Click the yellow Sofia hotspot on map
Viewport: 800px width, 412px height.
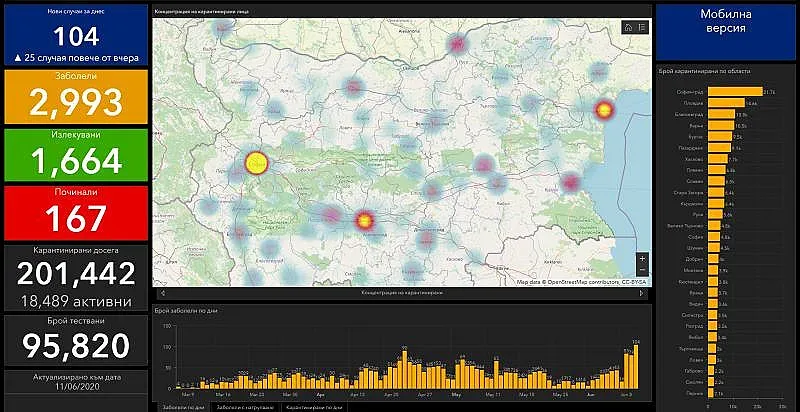coord(256,163)
